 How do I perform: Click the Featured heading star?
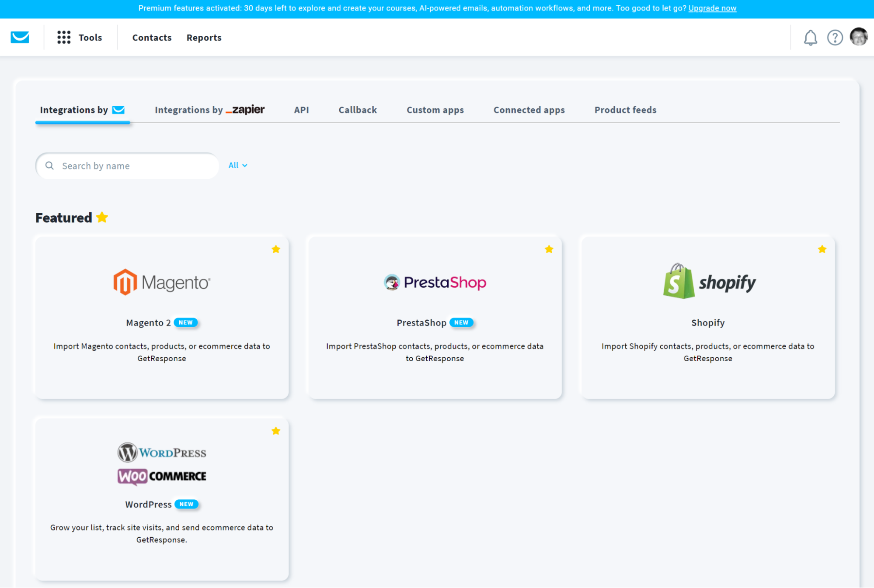coord(102,217)
